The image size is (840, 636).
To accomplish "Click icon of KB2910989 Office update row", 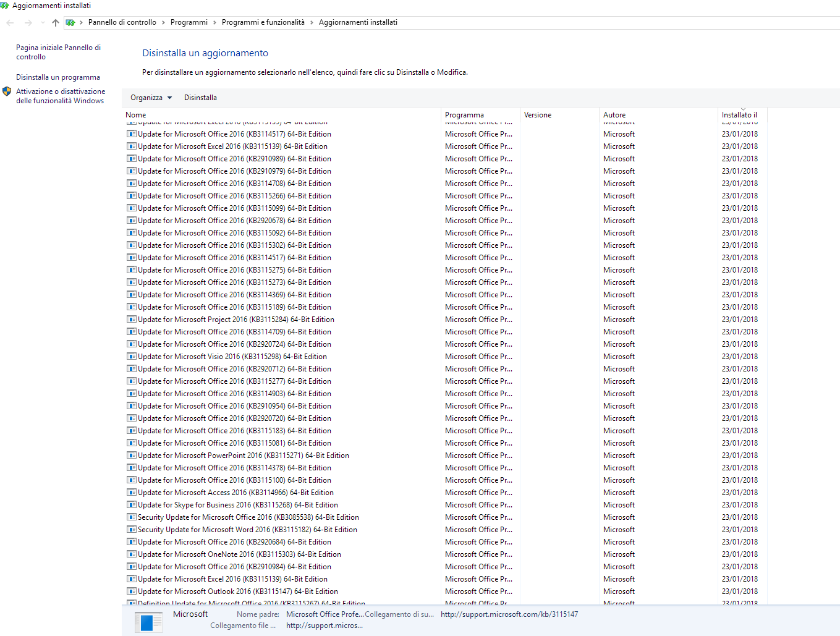I will tap(131, 159).
